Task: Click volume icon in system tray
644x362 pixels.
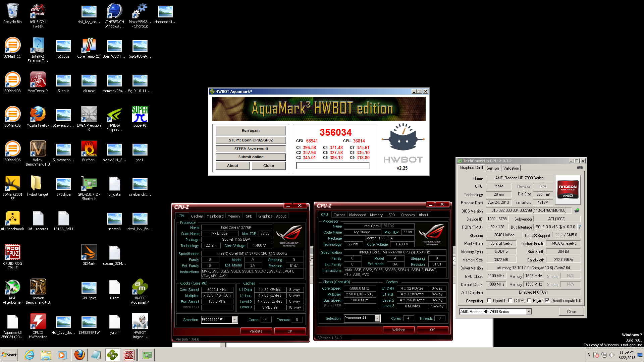Action: point(612,355)
